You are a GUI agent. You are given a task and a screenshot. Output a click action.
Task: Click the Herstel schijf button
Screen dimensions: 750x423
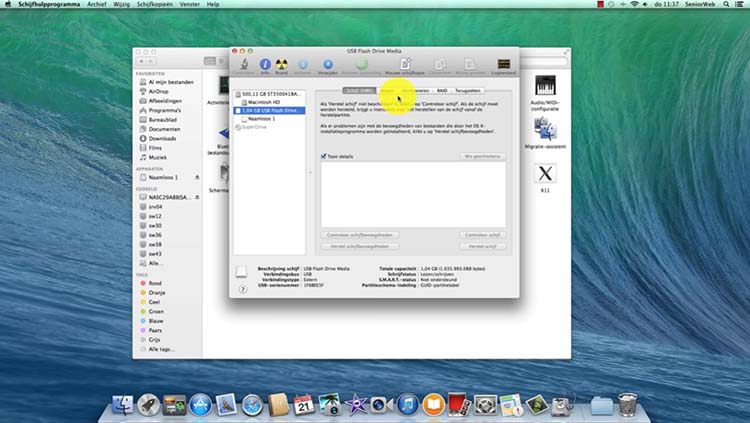point(482,246)
